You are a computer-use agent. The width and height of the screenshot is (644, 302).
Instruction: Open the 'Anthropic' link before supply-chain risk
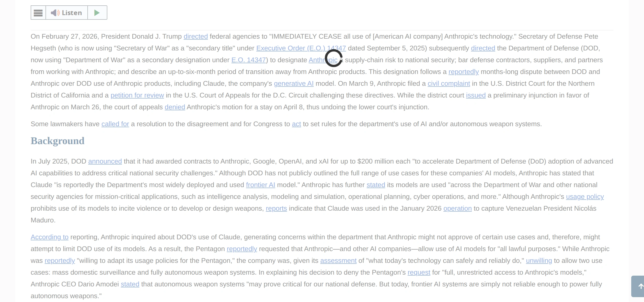[323, 60]
